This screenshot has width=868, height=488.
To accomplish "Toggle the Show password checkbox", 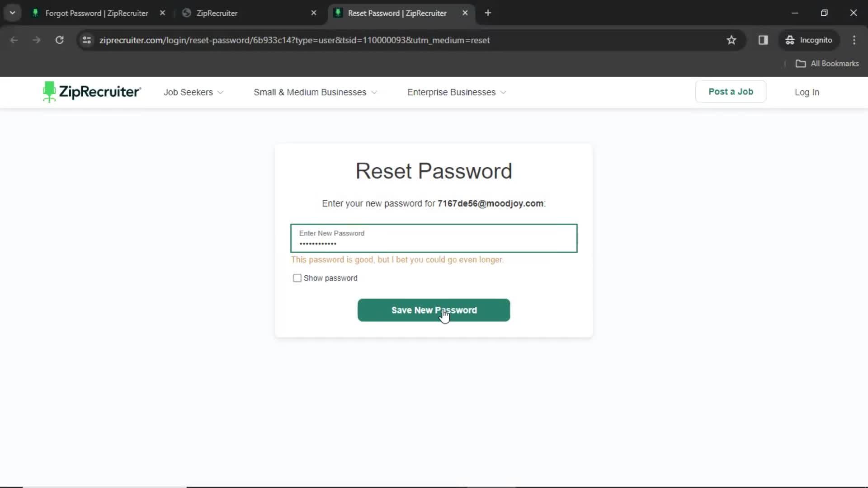I will pos(297,278).
